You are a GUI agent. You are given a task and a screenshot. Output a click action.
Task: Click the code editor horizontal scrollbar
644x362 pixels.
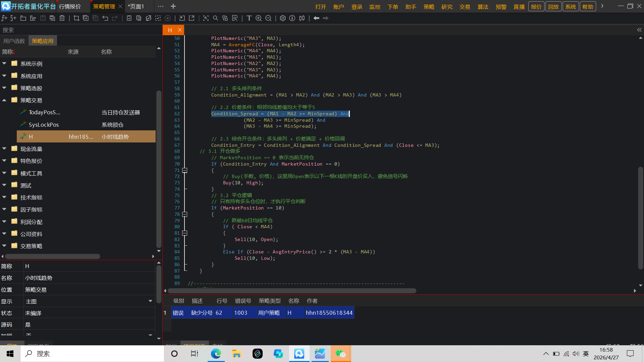click(292, 291)
